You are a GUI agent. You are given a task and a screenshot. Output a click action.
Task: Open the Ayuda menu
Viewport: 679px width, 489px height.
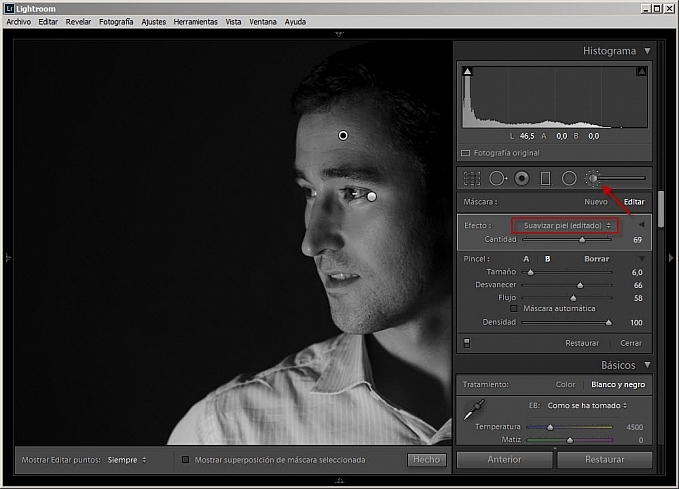click(295, 22)
